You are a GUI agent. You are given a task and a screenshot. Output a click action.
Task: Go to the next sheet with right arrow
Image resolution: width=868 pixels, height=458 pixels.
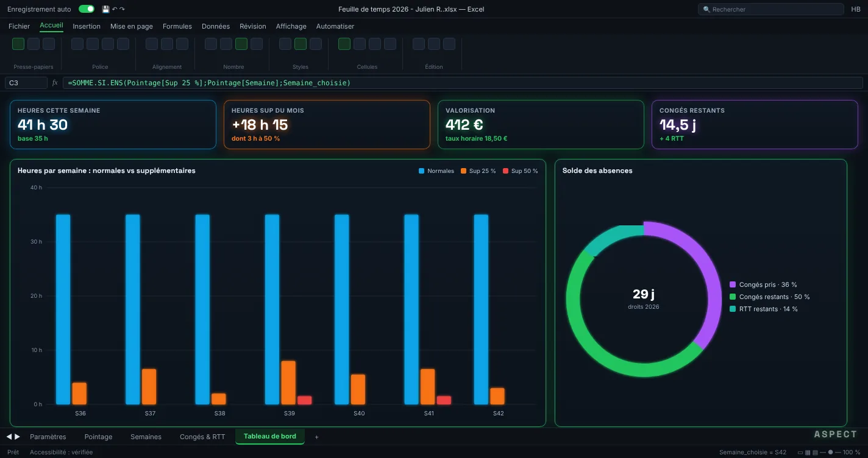click(x=17, y=437)
